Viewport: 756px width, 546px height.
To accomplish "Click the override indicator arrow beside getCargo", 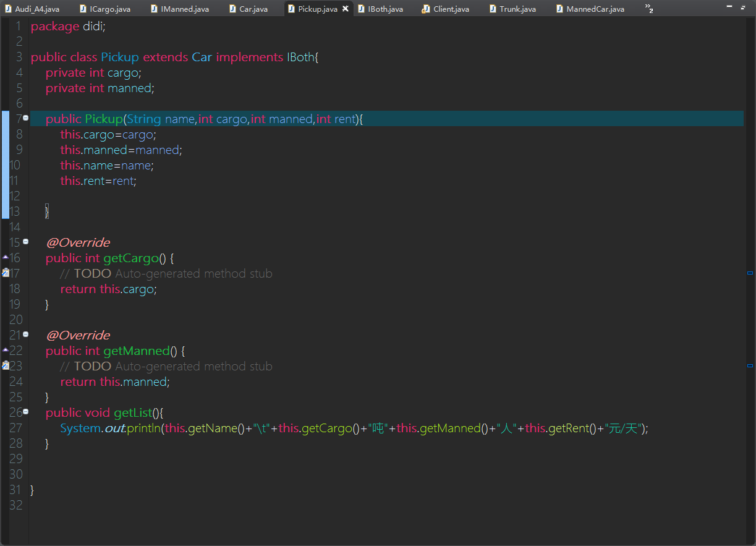I will pyautogui.click(x=6, y=257).
